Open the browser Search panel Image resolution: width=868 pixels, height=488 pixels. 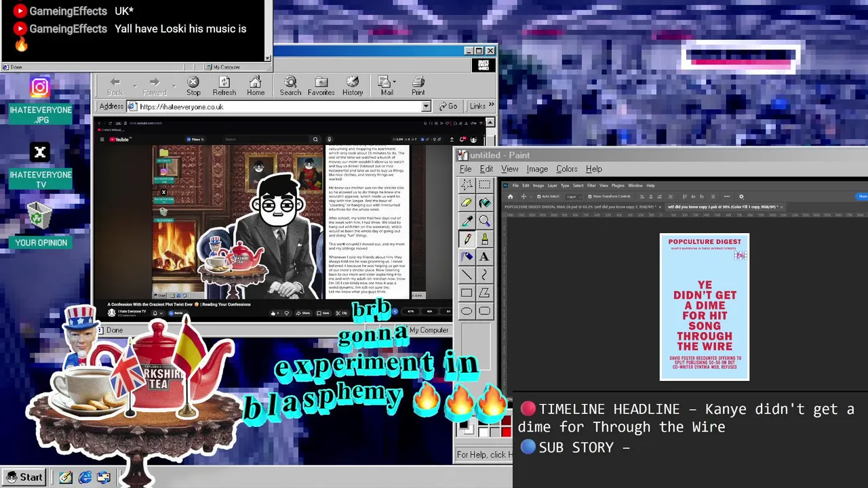click(290, 86)
